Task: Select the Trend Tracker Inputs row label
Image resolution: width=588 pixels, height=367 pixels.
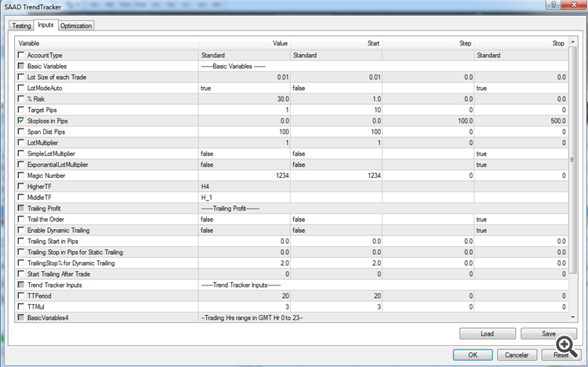Action: point(54,285)
